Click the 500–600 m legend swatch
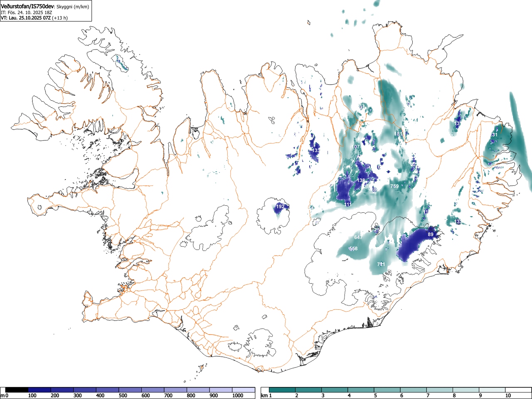This screenshot has height=399, width=532. pos(130,390)
